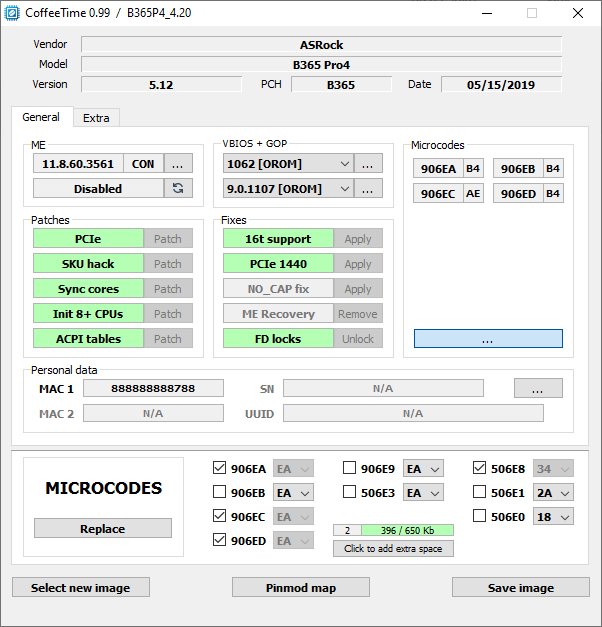Click the extra space count field showing 2
The image size is (602, 627).
pos(347,530)
